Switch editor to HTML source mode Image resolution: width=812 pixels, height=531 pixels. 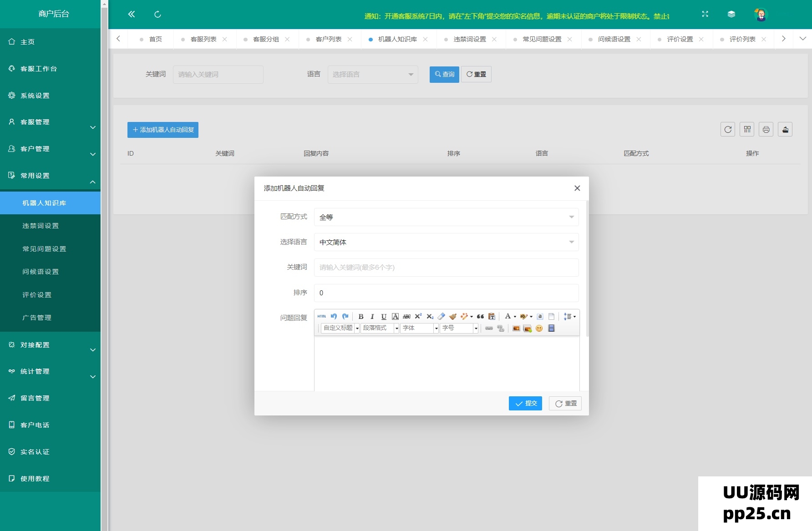coord(322,316)
